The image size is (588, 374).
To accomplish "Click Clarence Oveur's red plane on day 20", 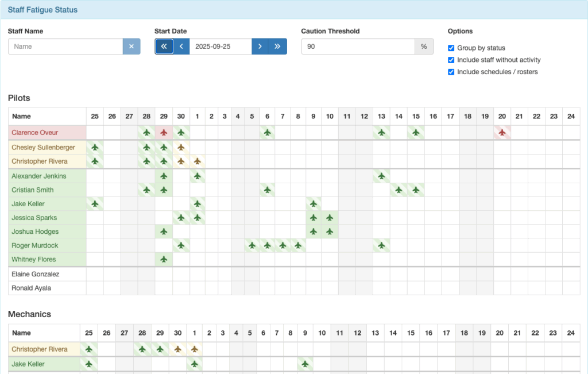I will 502,133.
